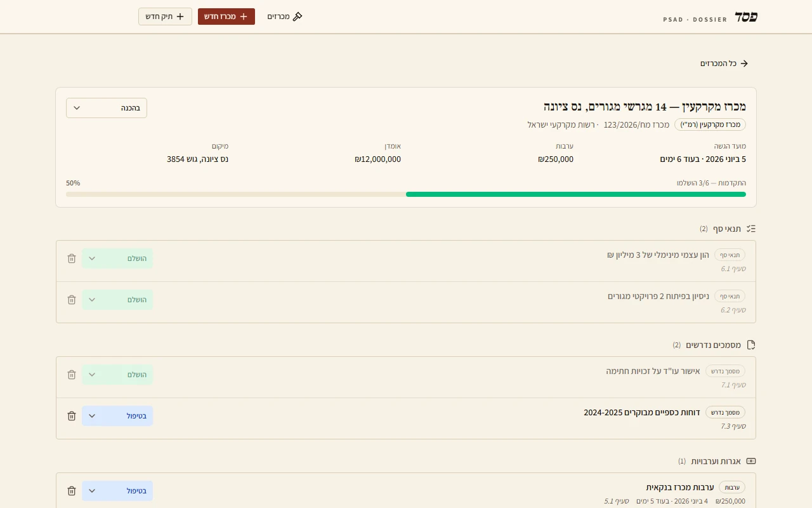This screenshot has width=812, height=508.
Task: Click the סעיף 7.3 clause reference
Action: (733, 426)
